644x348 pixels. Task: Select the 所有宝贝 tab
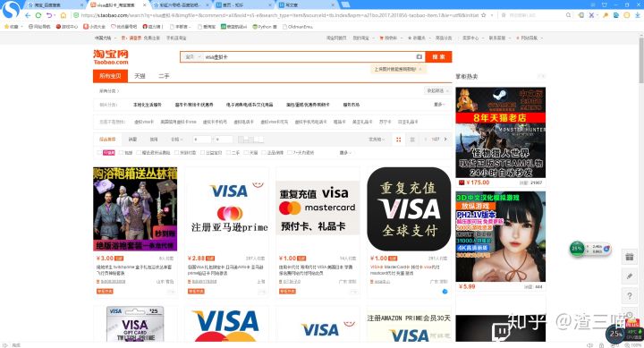(110, 76)
